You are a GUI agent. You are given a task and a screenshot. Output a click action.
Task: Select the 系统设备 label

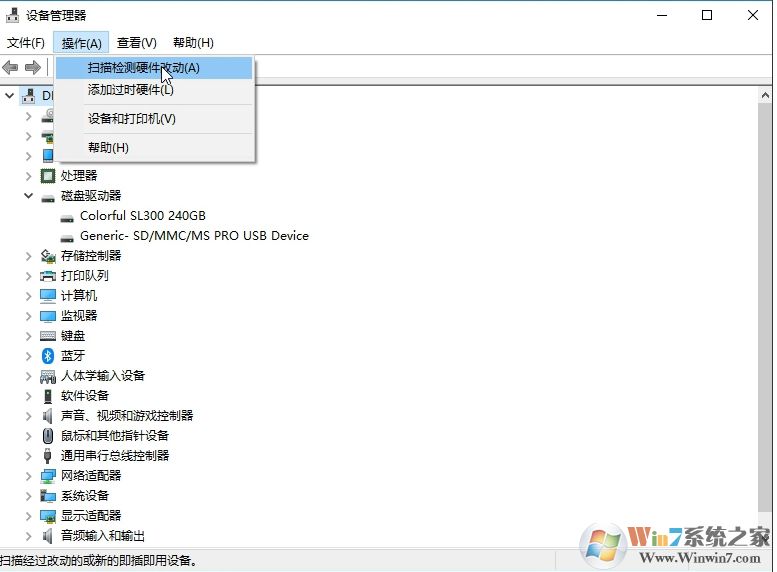(x=85, y=496)
